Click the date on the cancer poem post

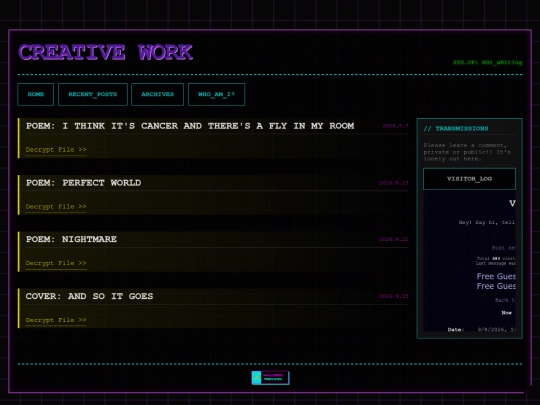[x=395, y=126]
